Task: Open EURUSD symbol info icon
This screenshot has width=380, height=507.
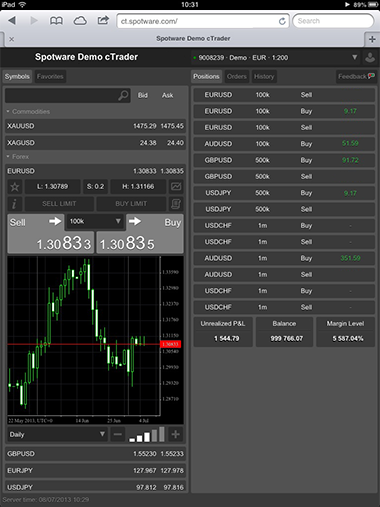Action: [15, 204]
